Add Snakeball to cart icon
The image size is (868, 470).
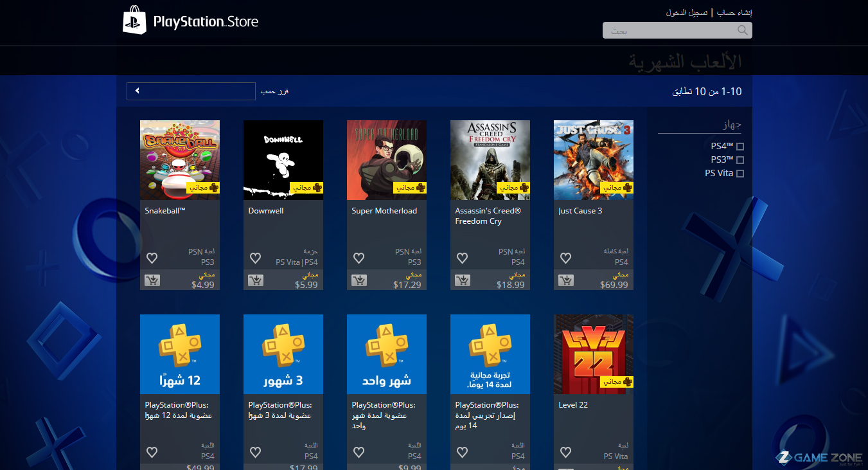click(x=152, y=280)
